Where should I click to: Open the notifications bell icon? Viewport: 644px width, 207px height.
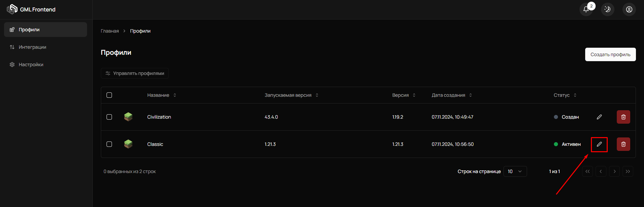pos(586,9)
